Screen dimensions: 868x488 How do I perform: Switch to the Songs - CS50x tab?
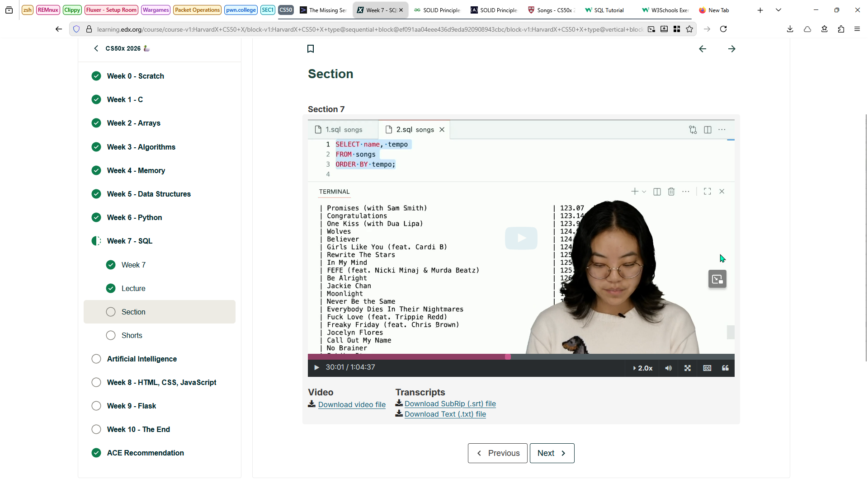click(552, 10)
